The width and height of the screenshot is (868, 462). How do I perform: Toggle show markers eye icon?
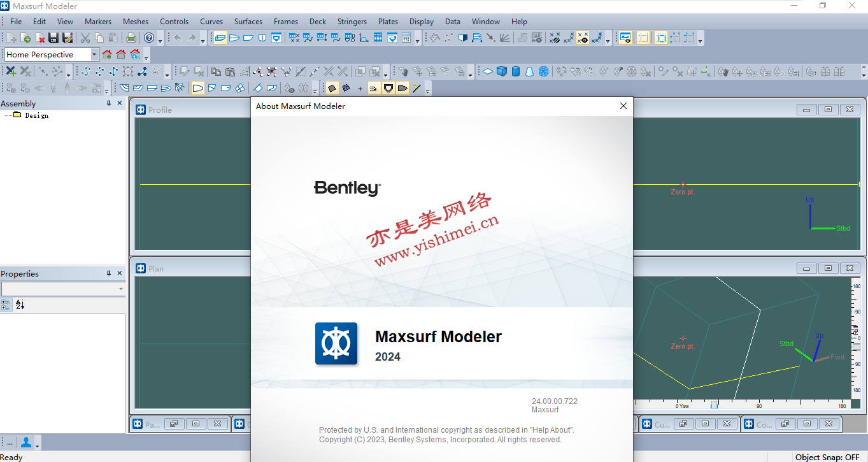click(x=582, y=38)
